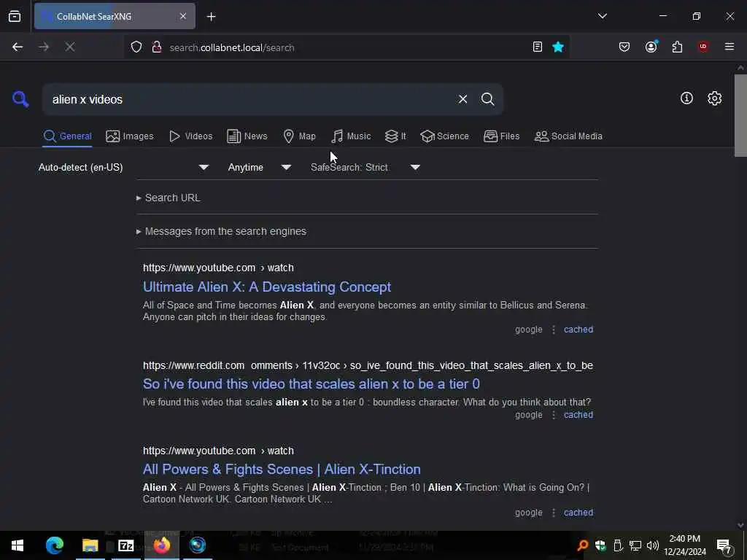Image resolution: width=747 pixels, height=560 pixels.
Task: Open the Windows Start menu
Action: pyautogui.click(x=18, y=545)
